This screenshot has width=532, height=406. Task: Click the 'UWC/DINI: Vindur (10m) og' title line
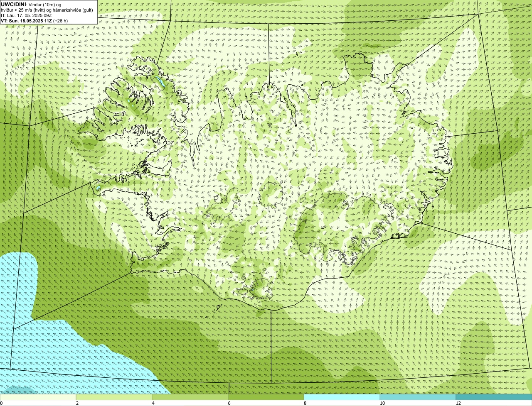(x=31, y=4)
